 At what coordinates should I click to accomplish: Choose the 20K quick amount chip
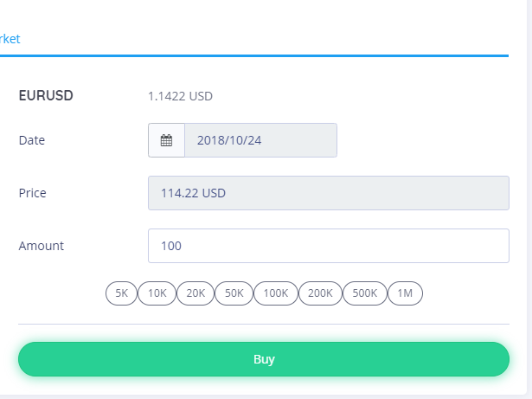click(195, 293)
